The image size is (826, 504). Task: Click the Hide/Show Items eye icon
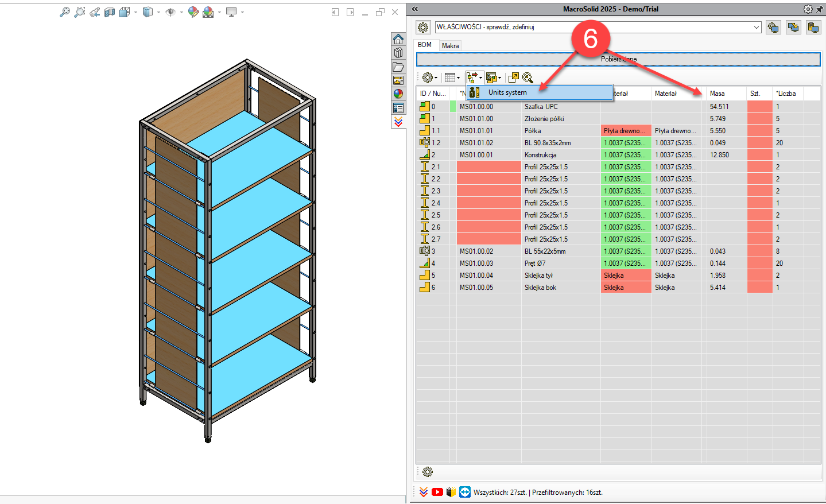coord(170,12)
